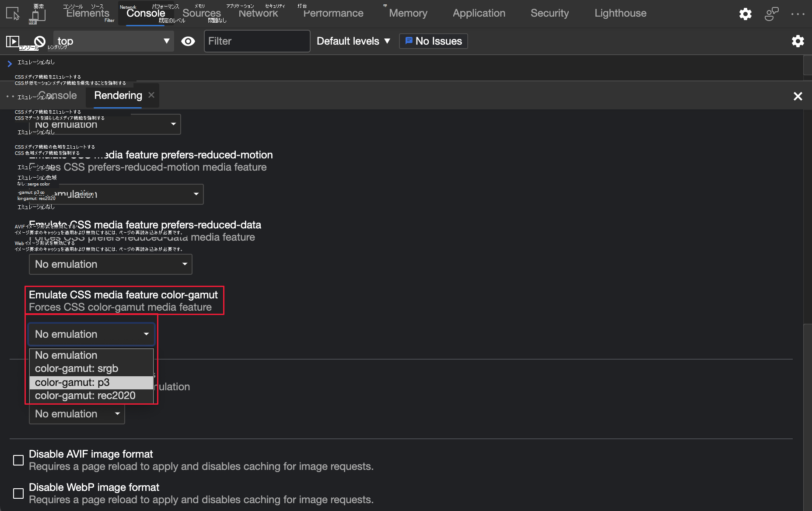Close the Rendering tab with its X
The width and height of the screenshot is (812, 511).
(x=151, y=95)
